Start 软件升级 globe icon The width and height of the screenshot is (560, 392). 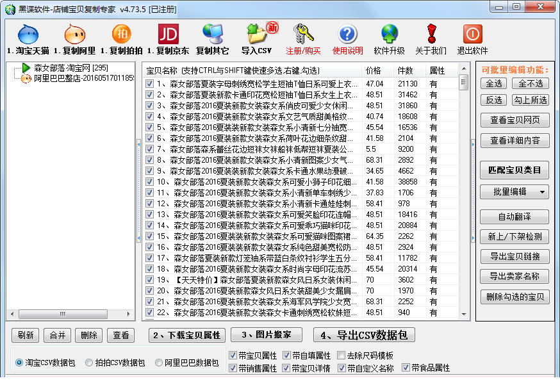click(x=390, y=35)
